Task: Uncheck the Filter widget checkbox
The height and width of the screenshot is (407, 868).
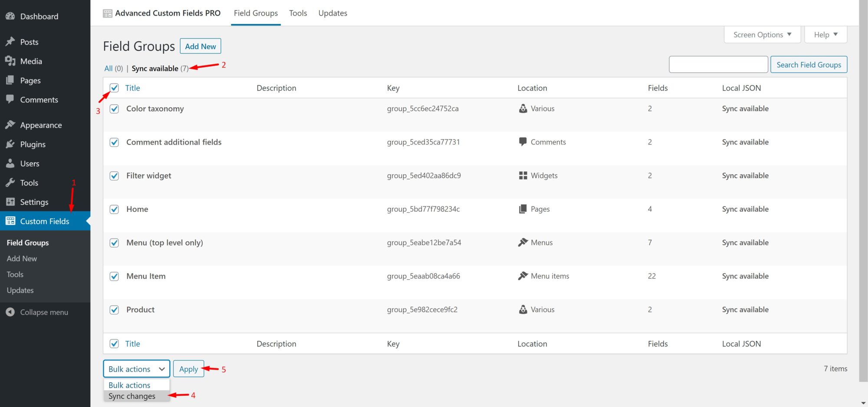Action: point(114,175)
